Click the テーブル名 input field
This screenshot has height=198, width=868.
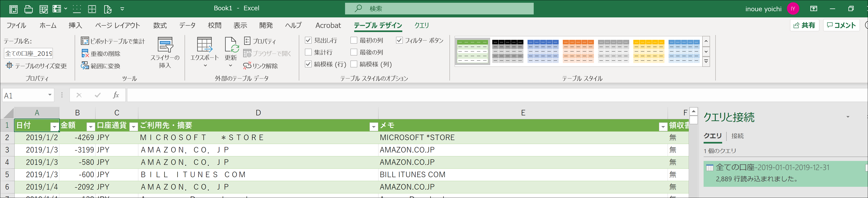(28, 54)
